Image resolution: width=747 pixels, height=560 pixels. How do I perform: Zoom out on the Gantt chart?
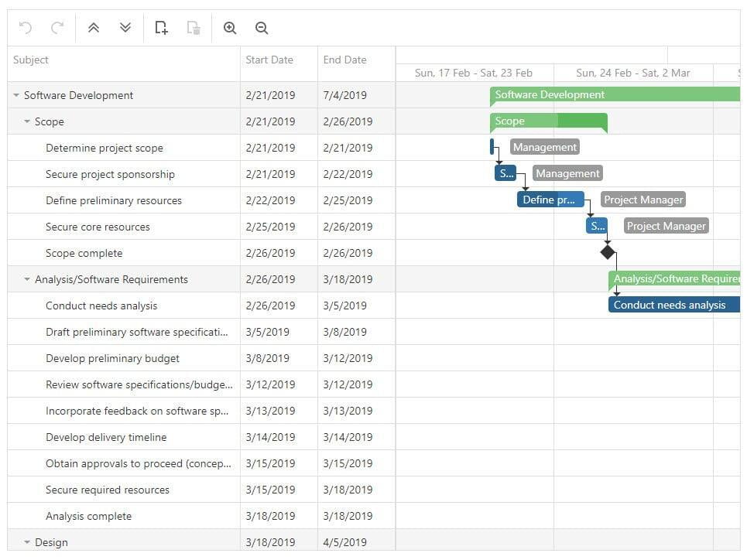click(262, 28)
